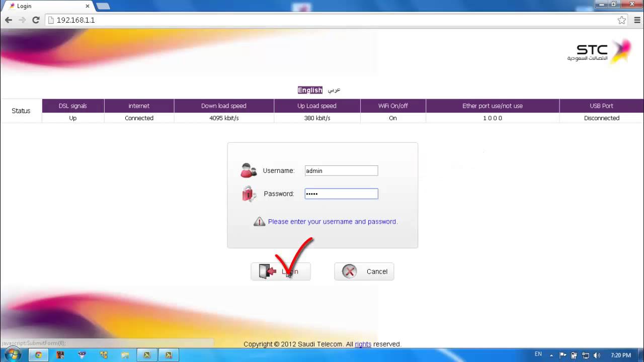Click the password padlock icon
Screen dimensions: 644x362
pos(248,194)
